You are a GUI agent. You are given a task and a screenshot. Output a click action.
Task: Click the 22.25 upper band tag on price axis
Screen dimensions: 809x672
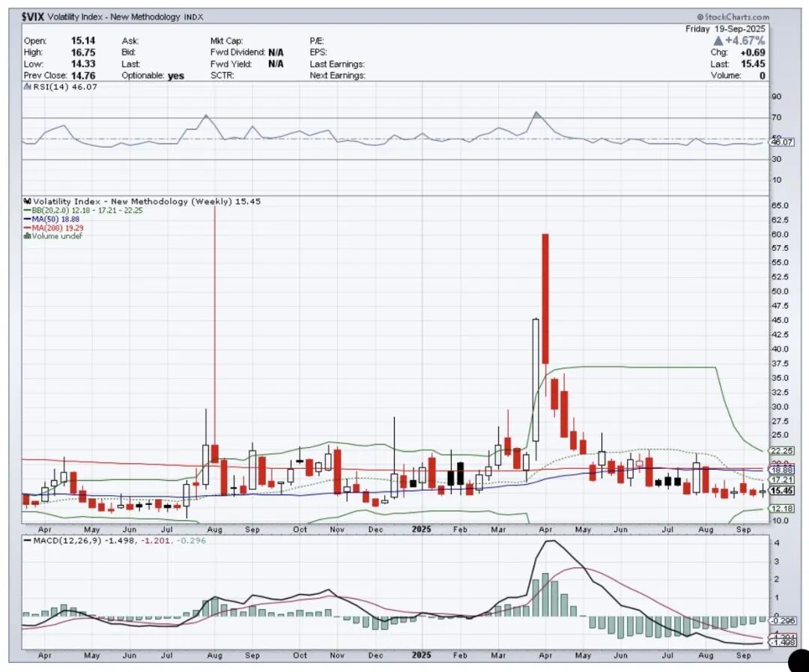(x=782, y=450)
